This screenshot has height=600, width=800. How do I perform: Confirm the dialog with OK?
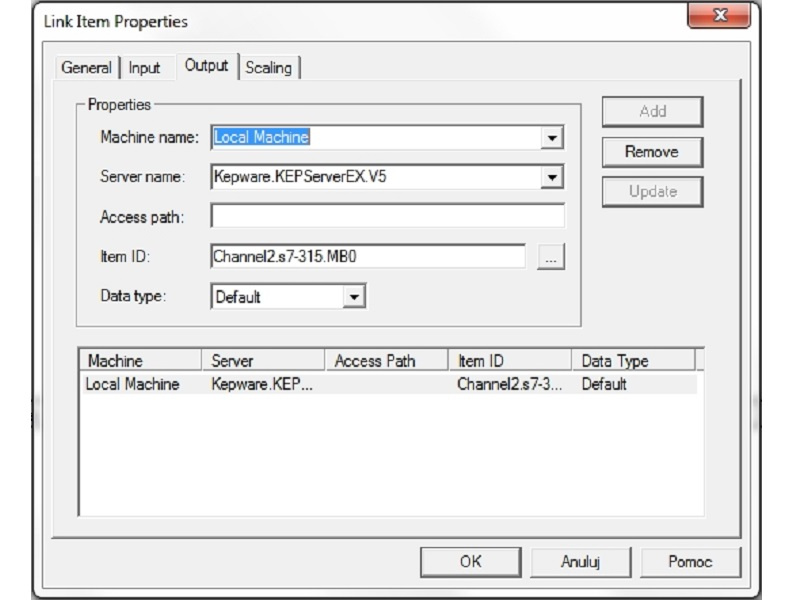coord(470,562)
